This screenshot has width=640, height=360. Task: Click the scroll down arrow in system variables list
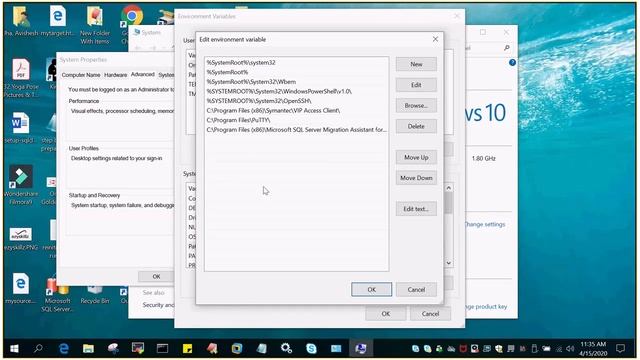449,263
